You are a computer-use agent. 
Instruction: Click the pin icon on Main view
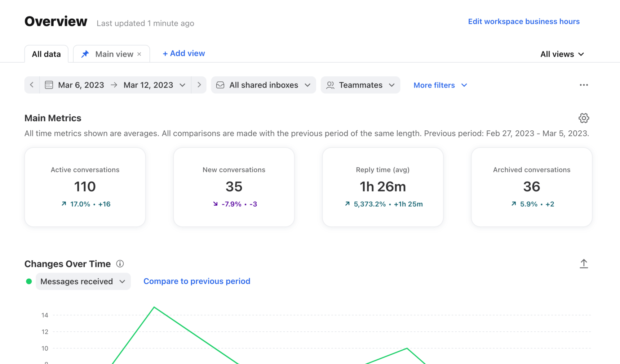85,54
